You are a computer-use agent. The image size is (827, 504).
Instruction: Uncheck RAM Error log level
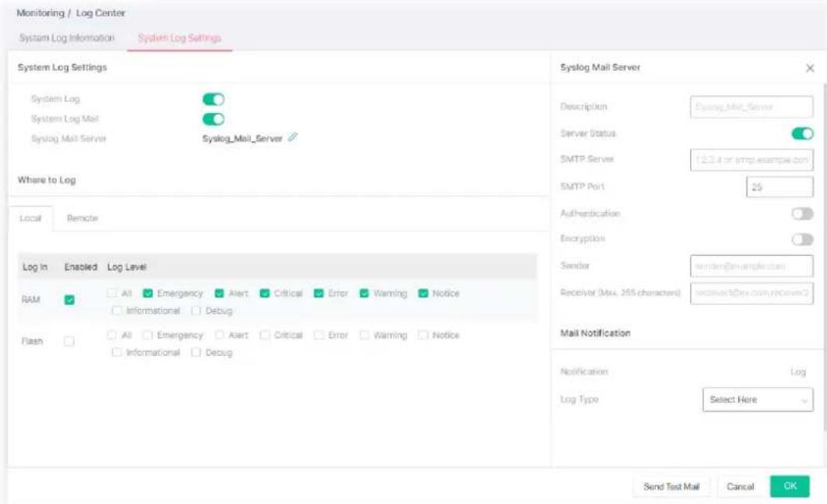(x=319, y=293)
